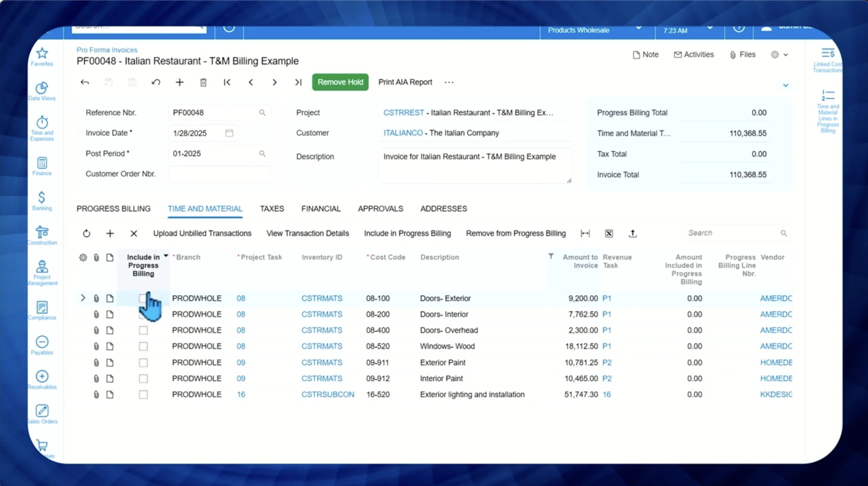
Task: Open Data Views sidebar item
Action: coord(42,91)
